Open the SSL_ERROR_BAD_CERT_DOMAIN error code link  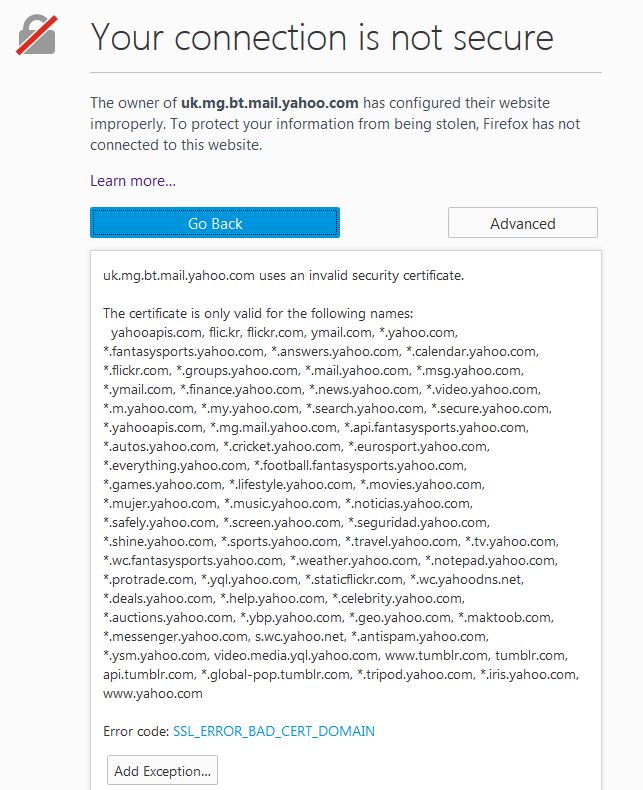(273, 731)
